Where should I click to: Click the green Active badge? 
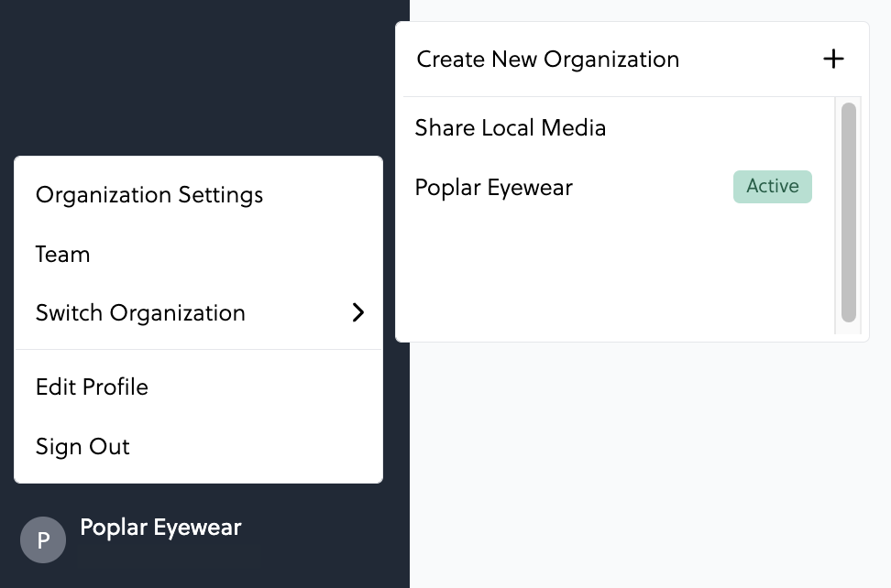772,187
